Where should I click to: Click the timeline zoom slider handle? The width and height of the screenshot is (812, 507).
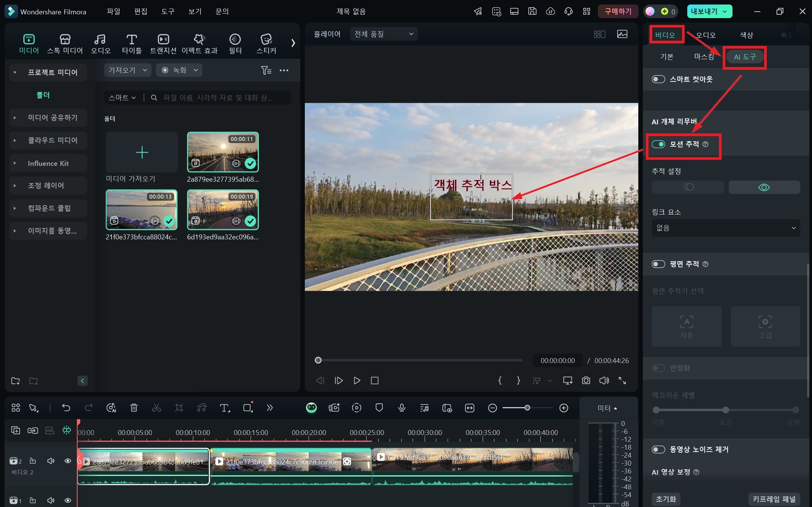(x=527, y=407)
